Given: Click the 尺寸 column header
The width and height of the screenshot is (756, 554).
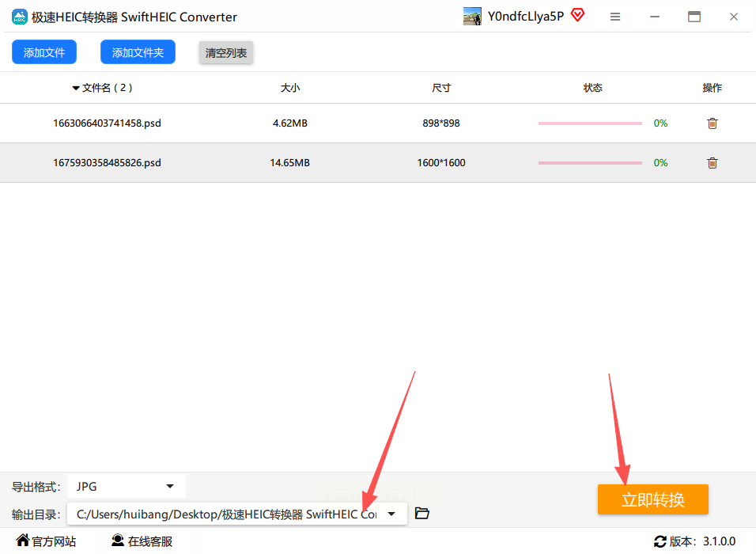Looking at the screenshot, I should pyautogui.click(x=441, y=88).
